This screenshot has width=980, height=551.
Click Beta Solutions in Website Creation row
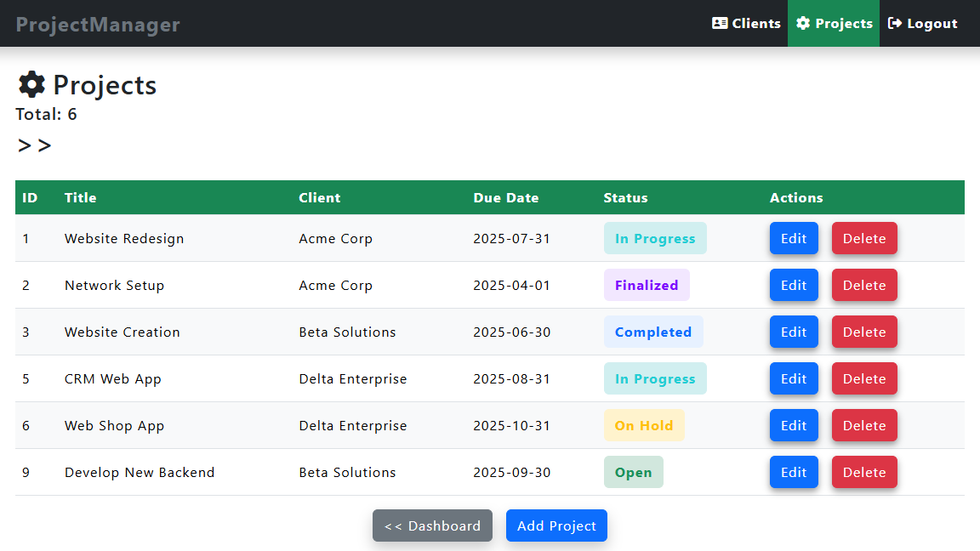(347, 332)
